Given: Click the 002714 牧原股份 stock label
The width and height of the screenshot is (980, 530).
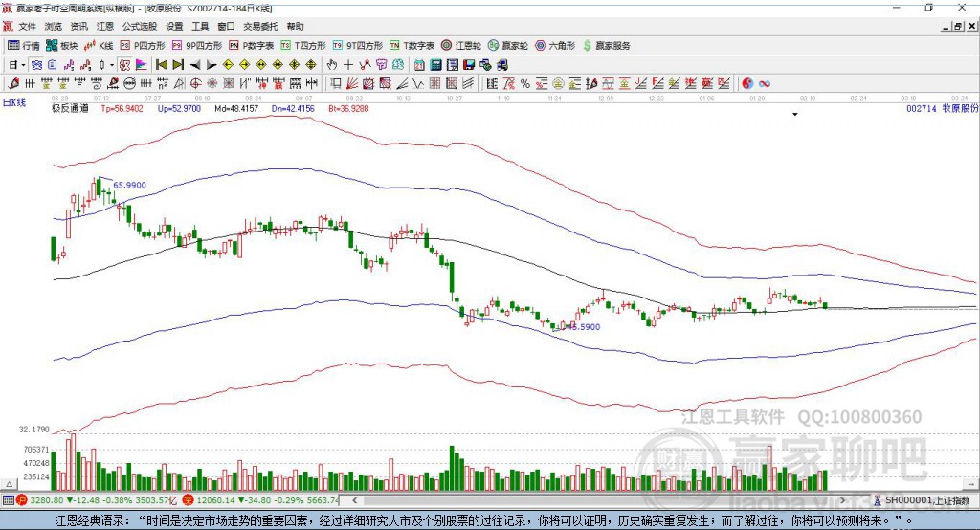Looking at the screenshot, I should pos(942,108).
